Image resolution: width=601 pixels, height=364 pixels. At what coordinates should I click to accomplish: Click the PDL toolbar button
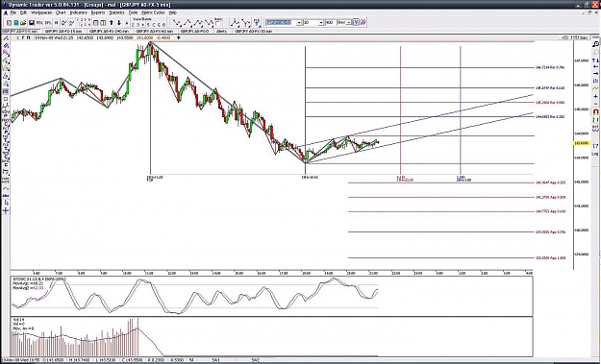click(x=39, y=23)
